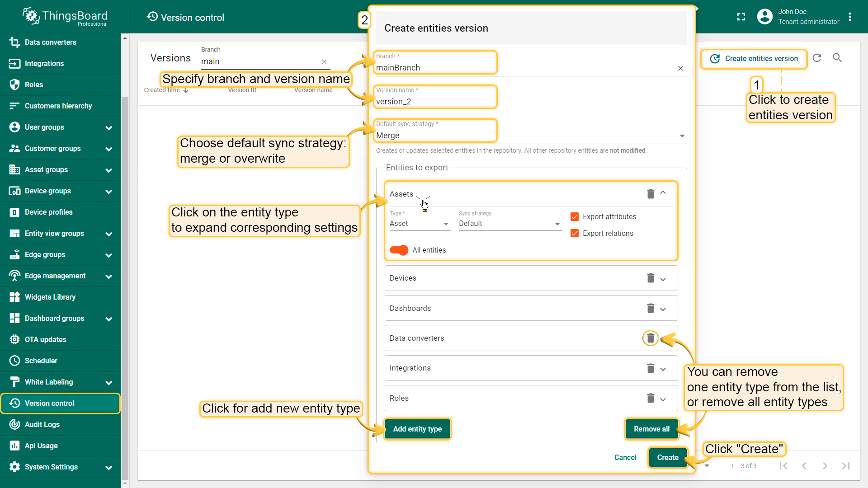
Task: Expand the Roles section
Action: (663, 399)
